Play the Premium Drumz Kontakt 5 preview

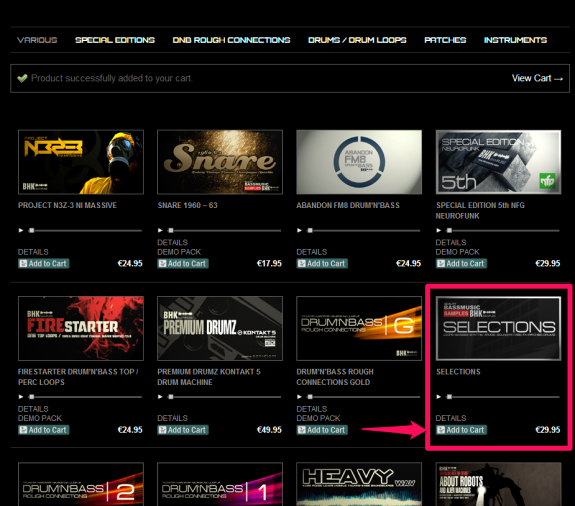(x=160, y=397)
